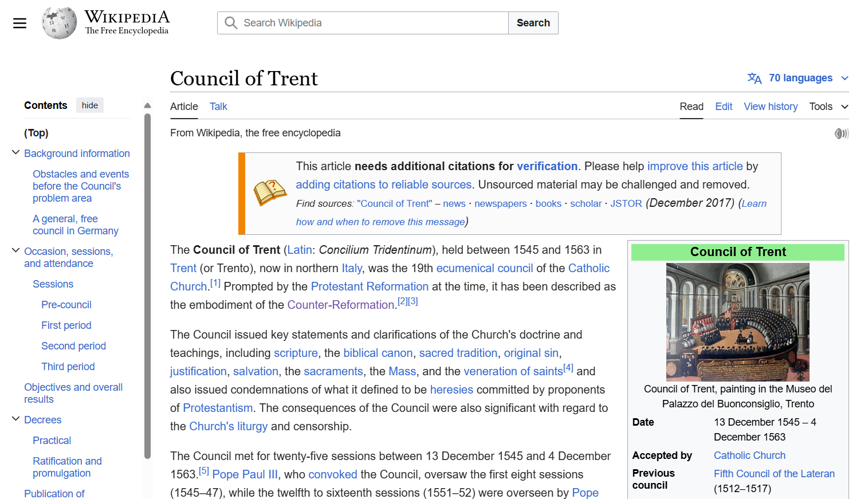Open the veneration of saints link
868x499 pixels.
(x=513, y=371)
